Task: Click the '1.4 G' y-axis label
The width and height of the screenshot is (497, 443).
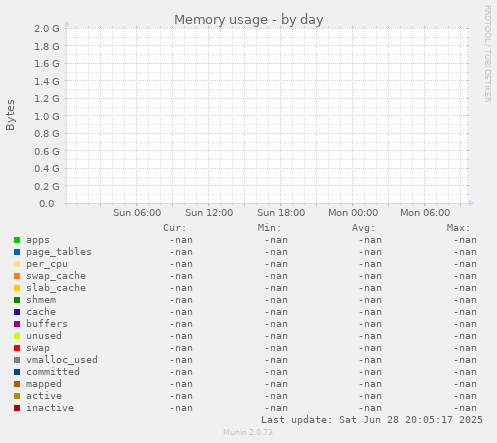Action: (47, 81)
